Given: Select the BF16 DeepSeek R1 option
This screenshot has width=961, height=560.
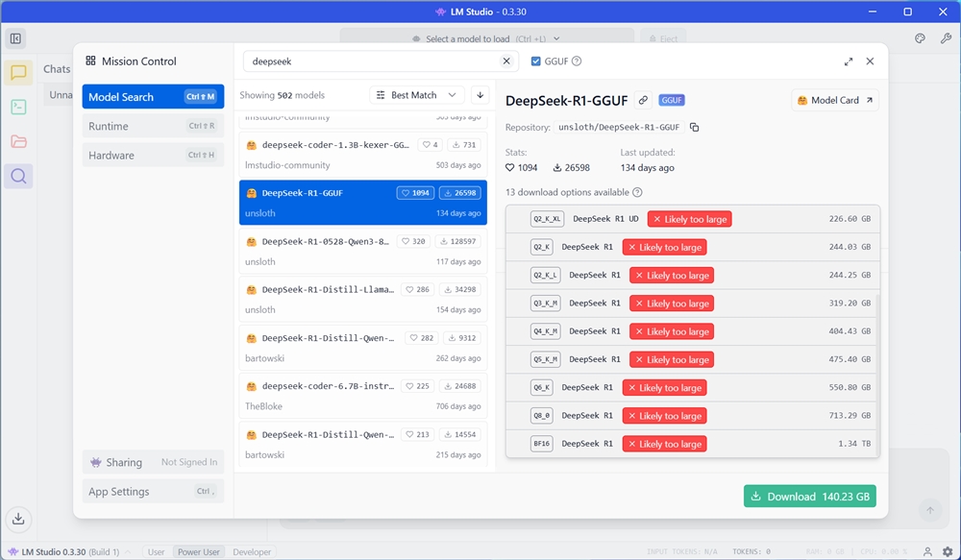Looking at the screenshot, I should (693, 444).
